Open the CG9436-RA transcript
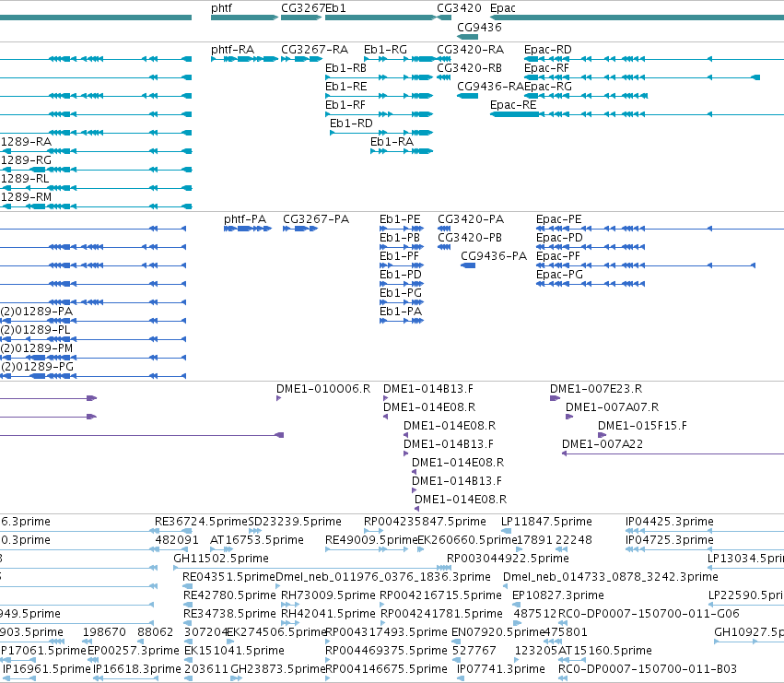Viewport: 784px width, 683px height. (467, 96)
